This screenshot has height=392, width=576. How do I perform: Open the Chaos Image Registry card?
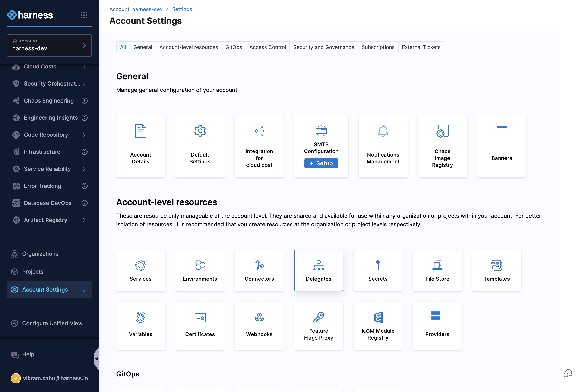[442, 146]
